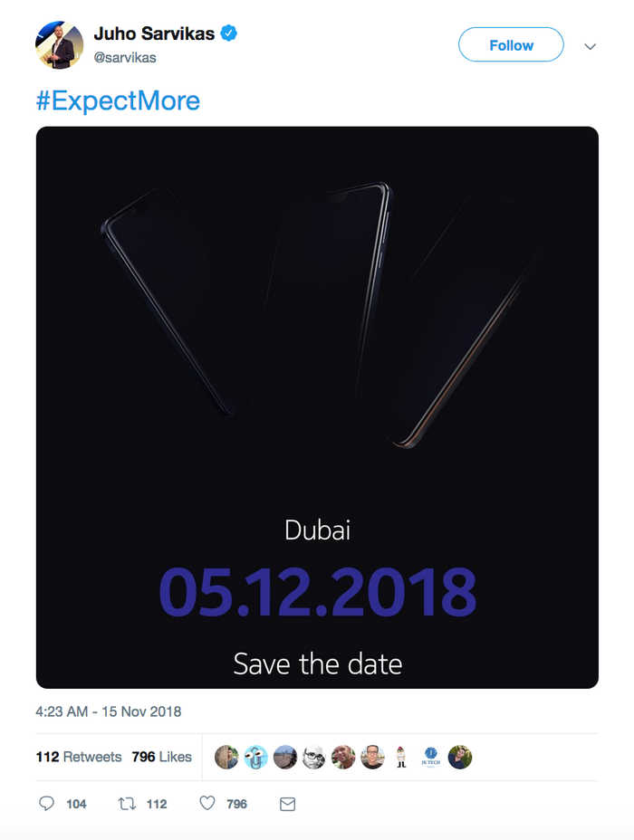Open direct message envelope icon

point(288,804)
